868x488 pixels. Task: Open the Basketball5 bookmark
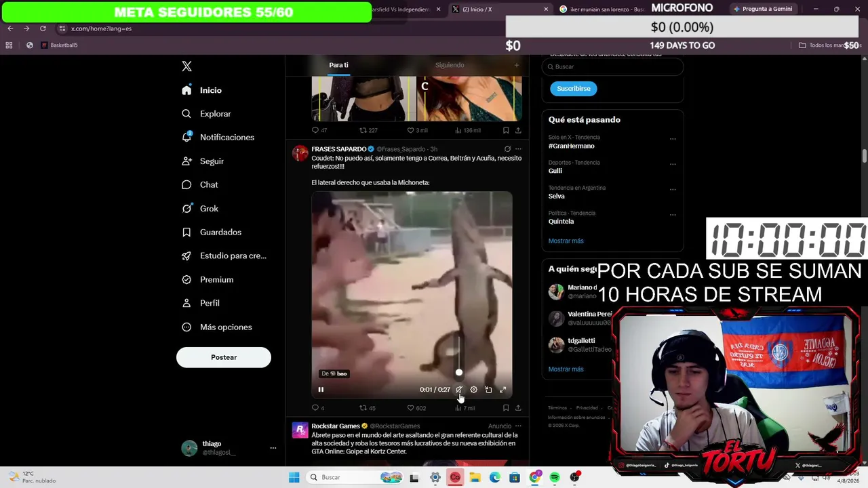[x=59, y=45]
